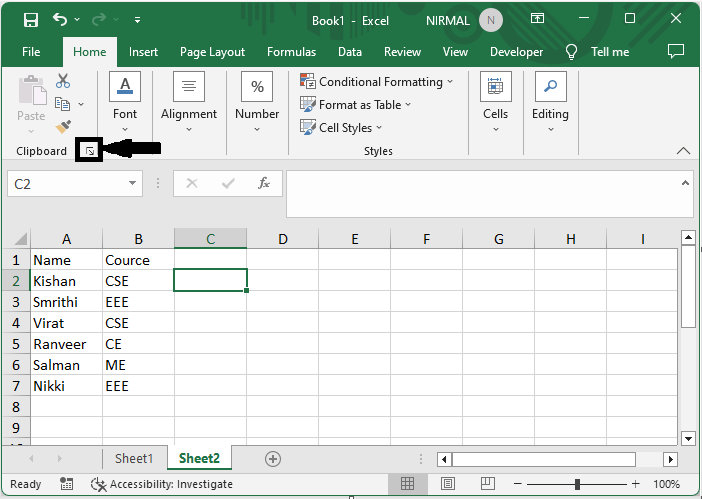
Task: Open Ribbon Display Options
Action: point(538,20)
